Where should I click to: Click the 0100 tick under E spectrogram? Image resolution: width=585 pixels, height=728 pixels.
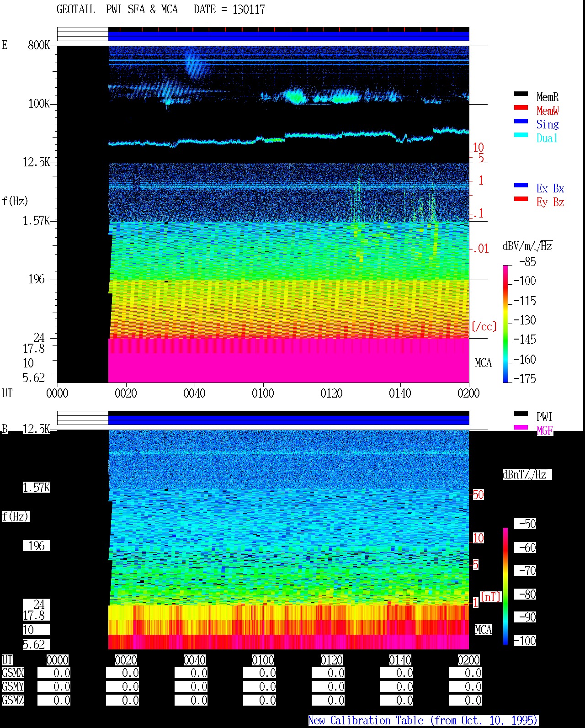pyautogui.click(x=263, y=393)
